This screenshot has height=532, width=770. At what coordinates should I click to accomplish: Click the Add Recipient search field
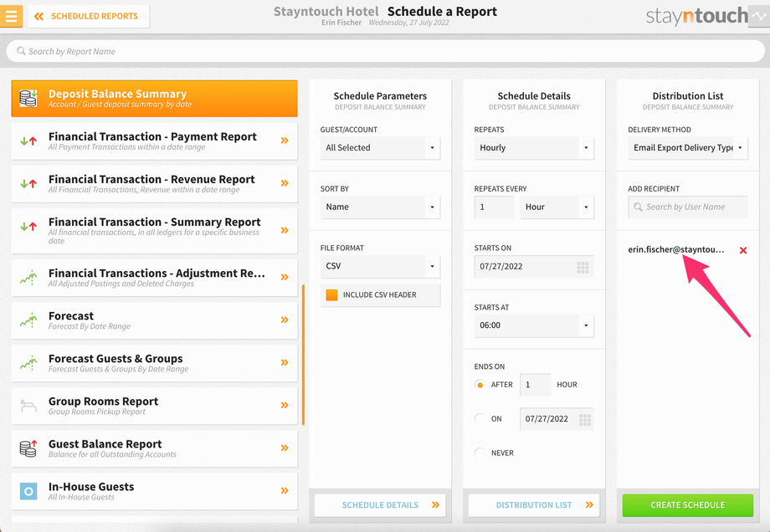[x=687, y=207]
